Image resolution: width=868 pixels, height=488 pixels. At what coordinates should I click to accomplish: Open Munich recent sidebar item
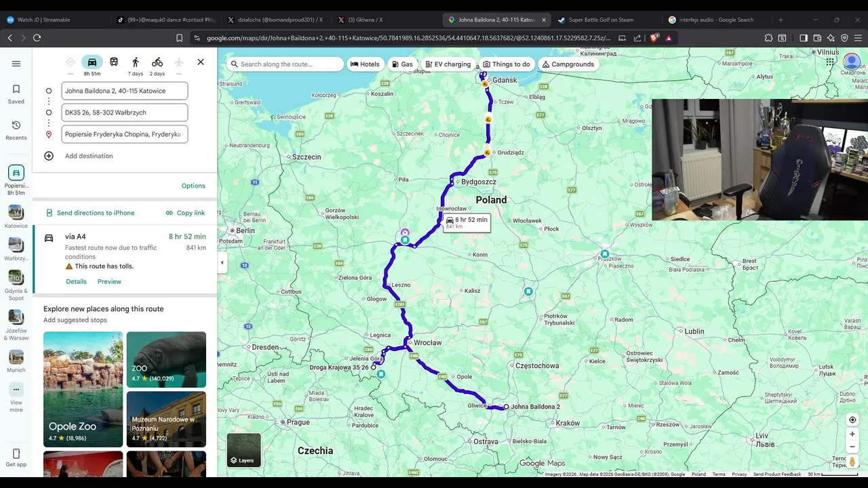coord(16,361)
